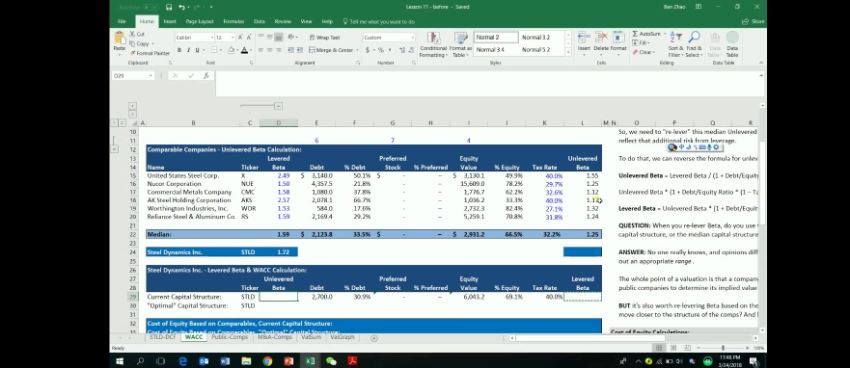Open the STLD-DCF worksheet tab
This screenshot has height=368, width=850.
(163, 337)
